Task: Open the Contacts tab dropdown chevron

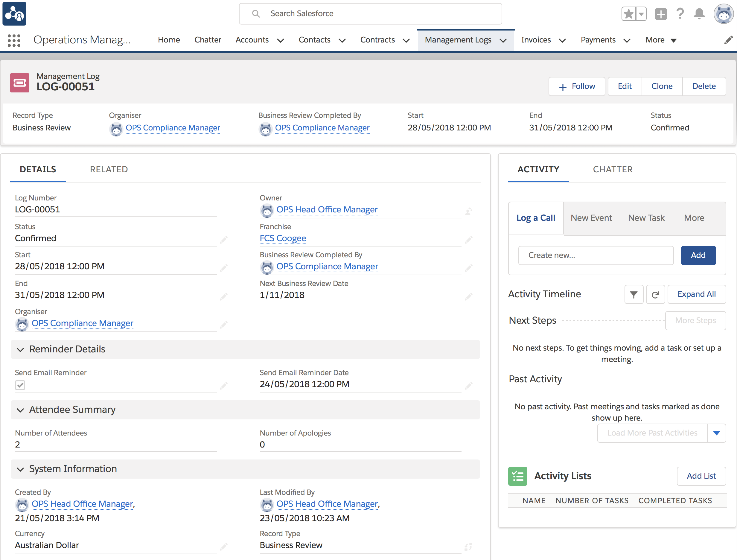Action: pos(342,40)
